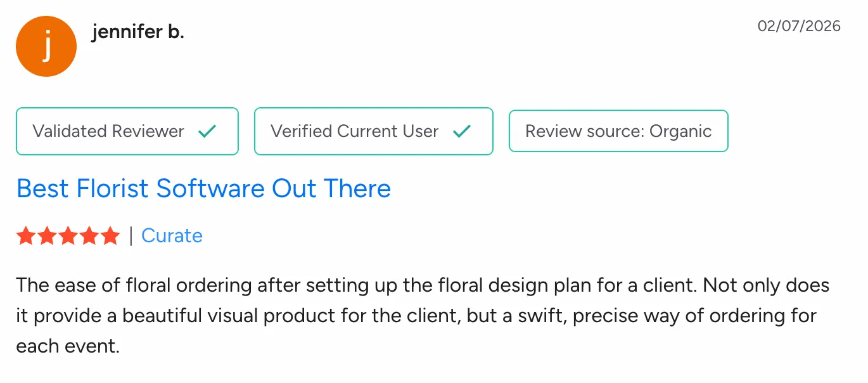868x383 pixels.
Task: Click the fifth star of the review rating
Action: pos(110,235)
